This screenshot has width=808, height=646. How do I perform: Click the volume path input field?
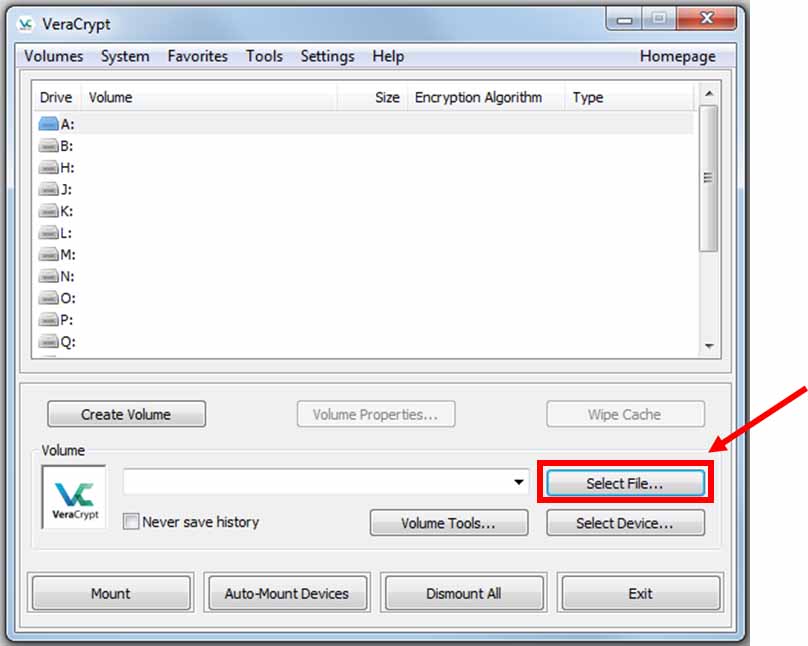click(315, 483)
